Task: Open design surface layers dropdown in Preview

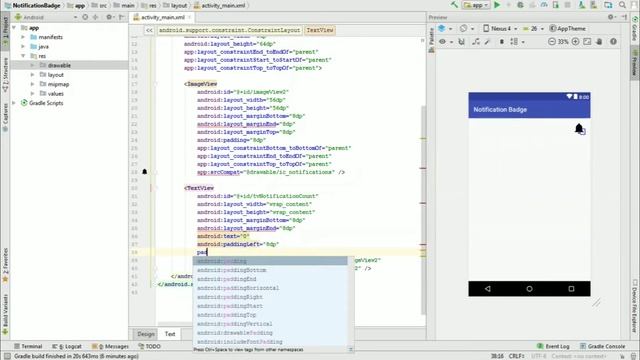Action: 445,29
